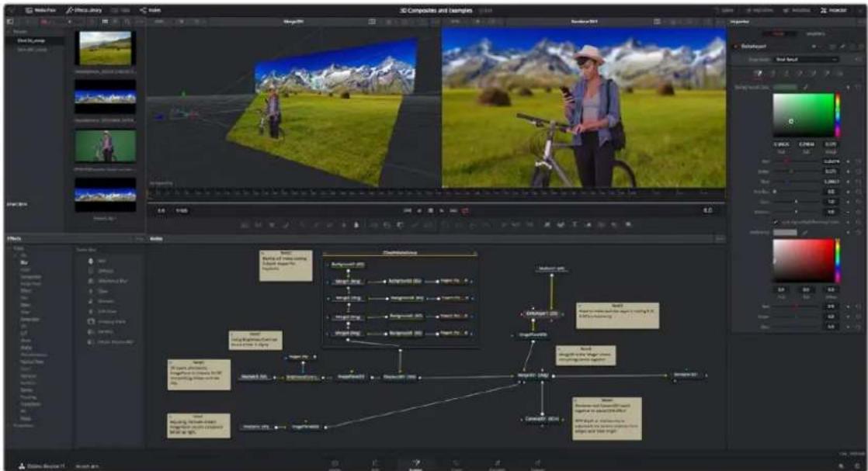868x471 pixels.
Task: Toggle the Nodes panel button in top bar
Action: point(150,10)
